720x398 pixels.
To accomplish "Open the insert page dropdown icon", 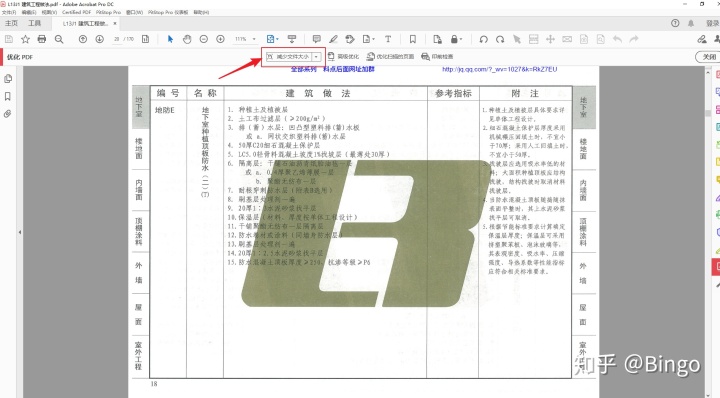I will coord(368,39).
